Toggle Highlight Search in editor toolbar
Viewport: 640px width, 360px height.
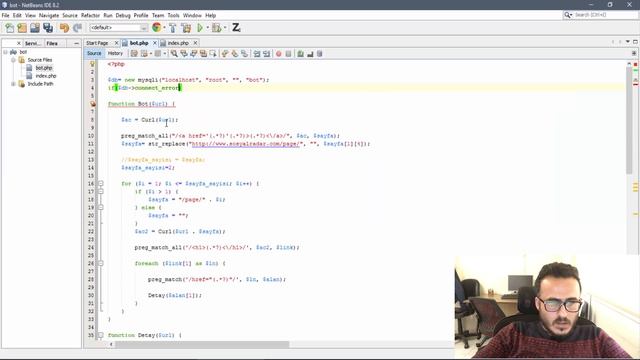203,53
